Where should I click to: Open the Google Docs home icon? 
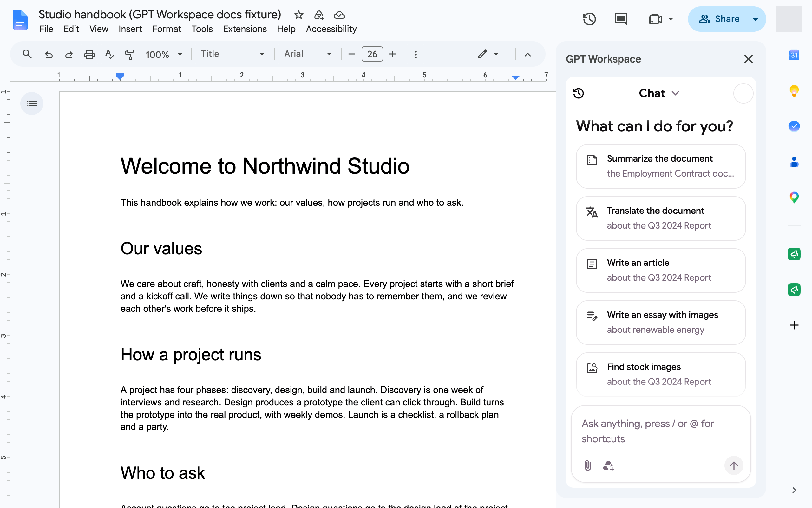click(x=20, y=19)
